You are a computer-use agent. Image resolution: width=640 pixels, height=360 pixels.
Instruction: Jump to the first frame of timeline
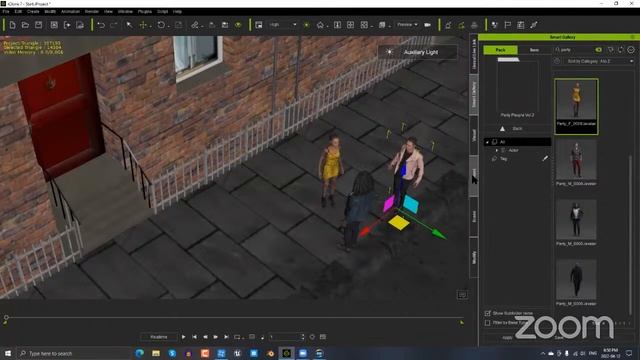[x=194, y=337]
